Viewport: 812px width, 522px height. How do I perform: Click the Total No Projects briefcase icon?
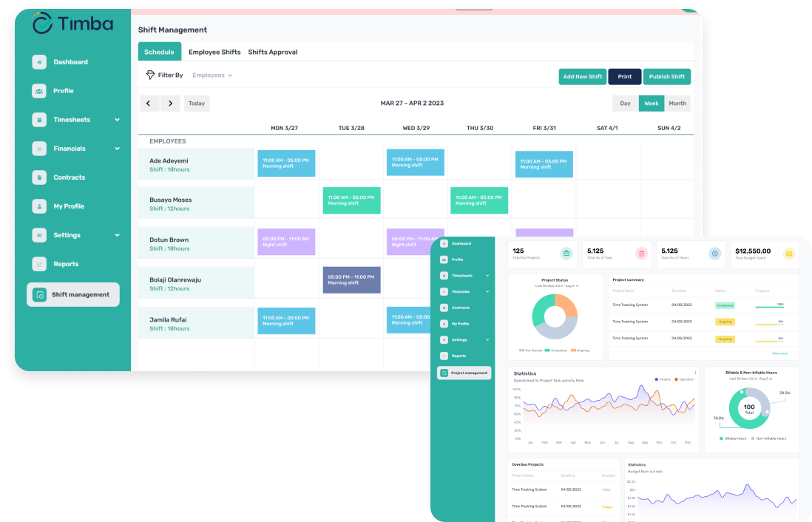click(566, 254)
